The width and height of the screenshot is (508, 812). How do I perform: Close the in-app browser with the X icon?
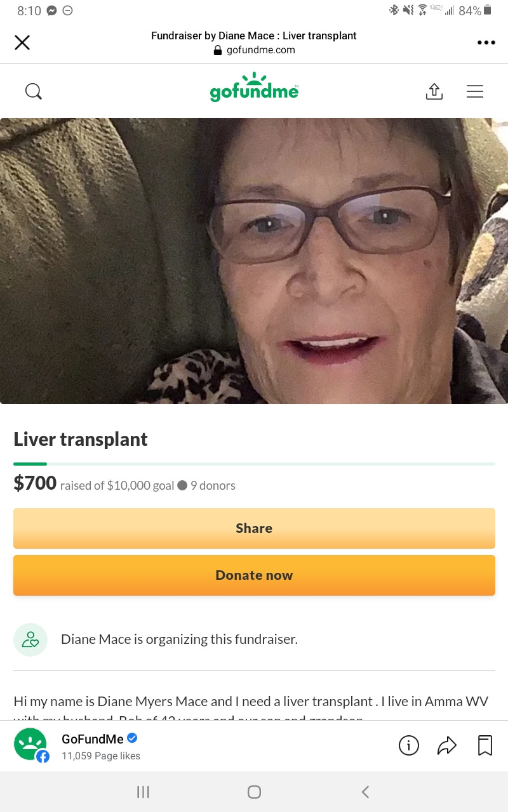(x=22, y=43)
